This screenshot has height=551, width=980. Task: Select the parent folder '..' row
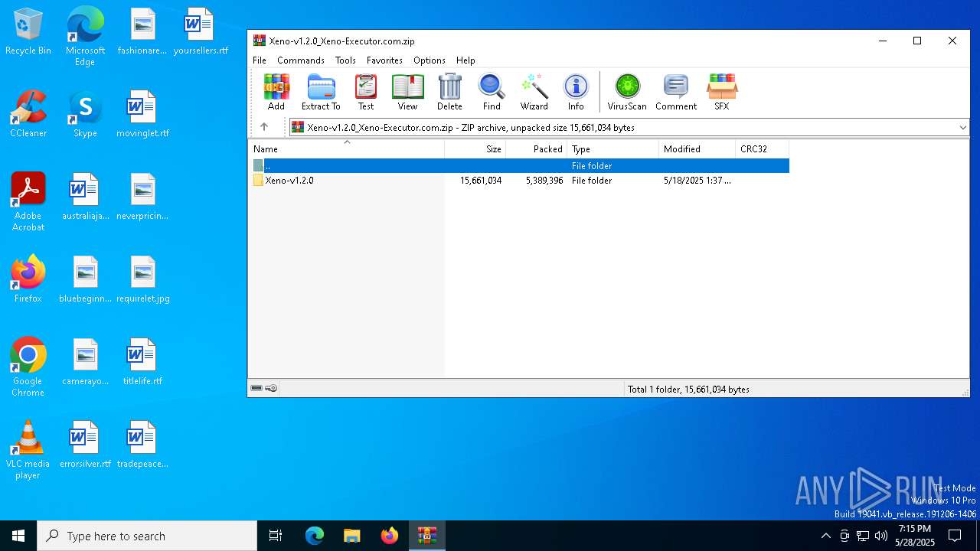519,165
